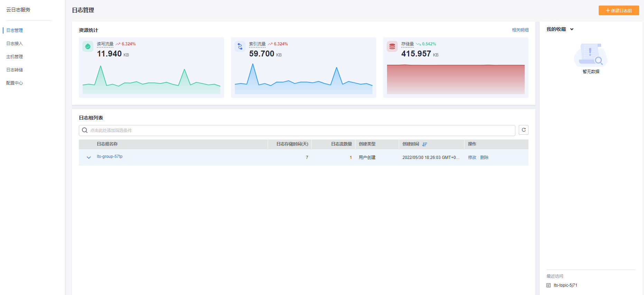Click the storage days value 7
The image size is (644, 295).
pos(307,158)
